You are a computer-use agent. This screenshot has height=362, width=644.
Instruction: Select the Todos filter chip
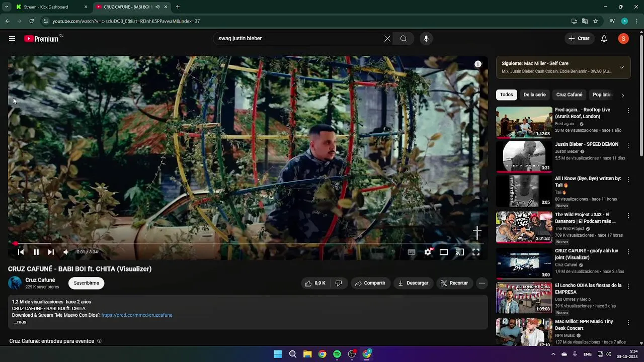(507, 95)
